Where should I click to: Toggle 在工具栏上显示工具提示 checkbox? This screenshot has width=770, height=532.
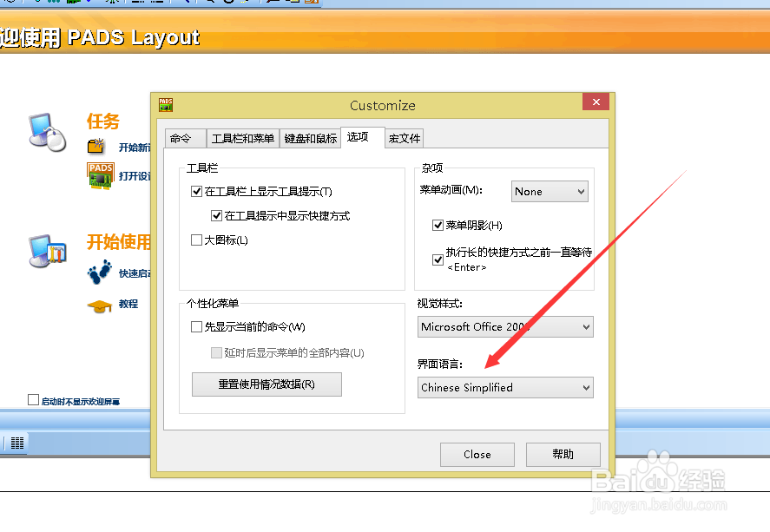[x=196, y=192]
